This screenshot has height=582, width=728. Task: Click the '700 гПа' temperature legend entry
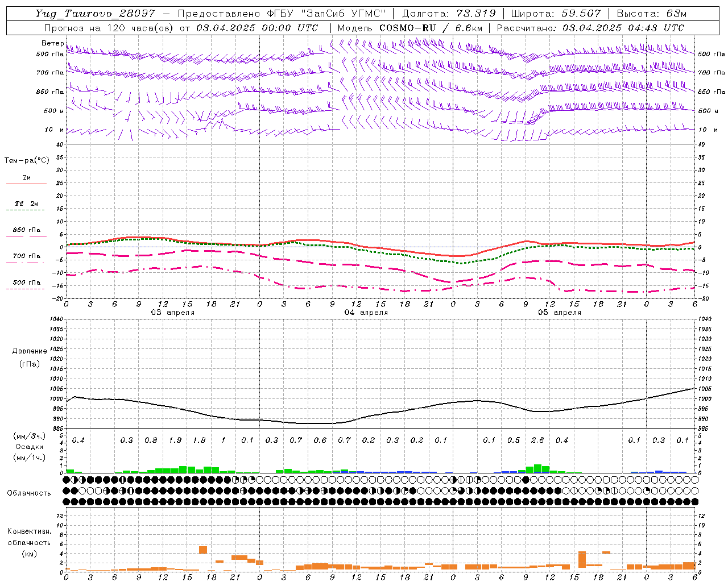26,256
